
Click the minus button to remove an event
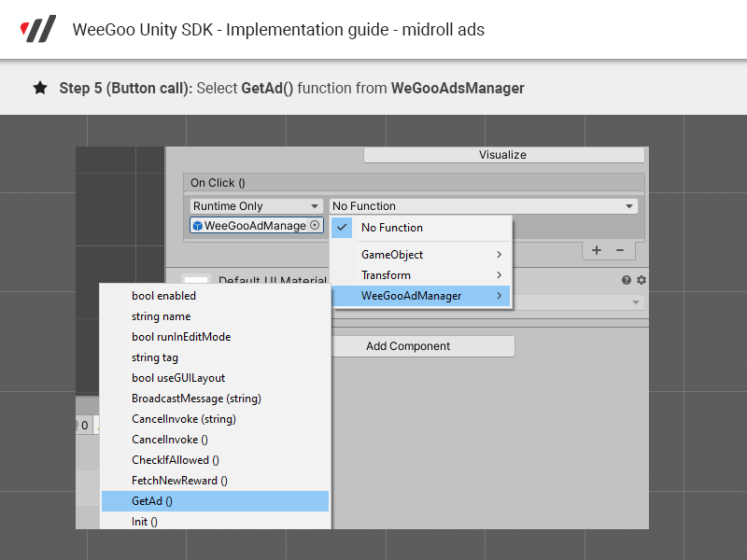tap(620, 250)
